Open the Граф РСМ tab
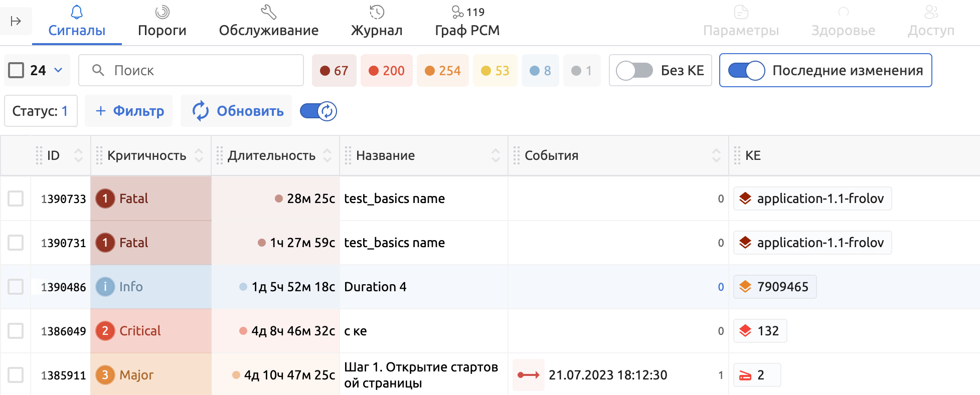Viewport: 980px width, 395px height. click(x=467, y=22)
